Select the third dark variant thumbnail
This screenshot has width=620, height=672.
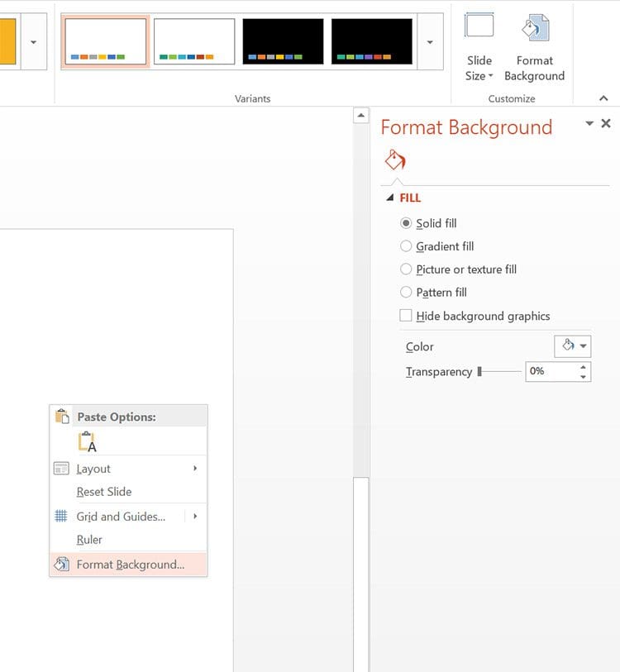click(x=285, y=40)
